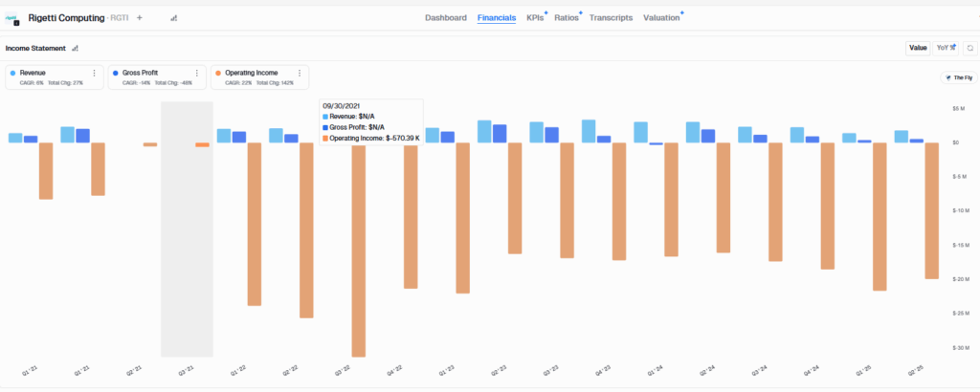Click the Income Statement heading
The height and width of the screenshot is (392, 980).
36,48
